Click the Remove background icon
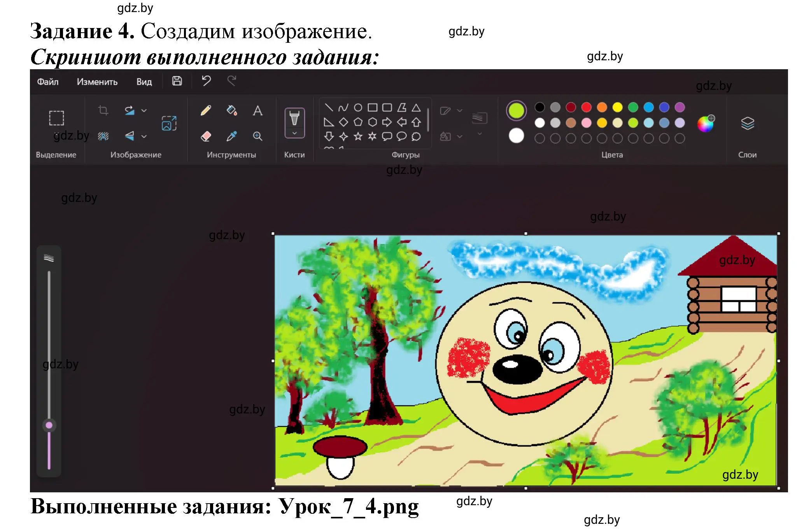Screen dimensions: 809x532 [x=103, y=136]
